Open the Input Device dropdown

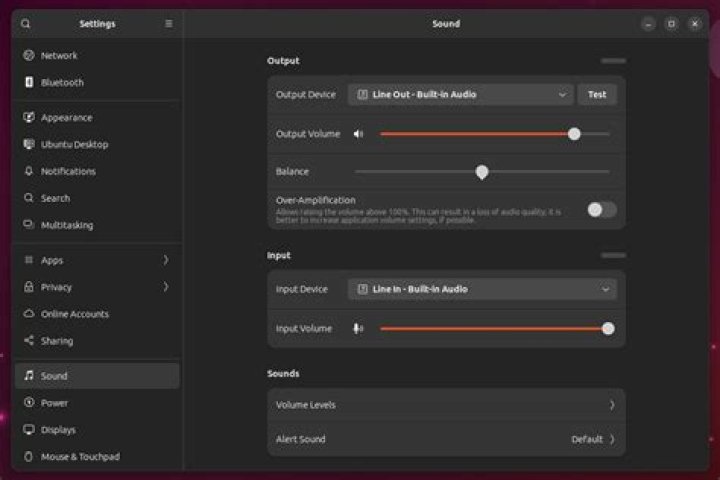click(482, 289)
